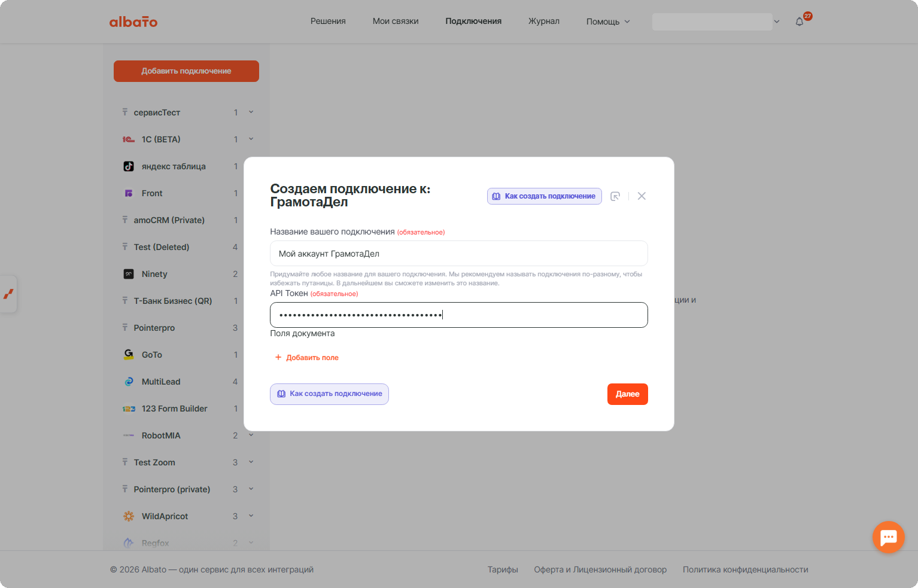This screenshot has width=918, height=588.
Task: Open Как создать подключение in dialog header
Action: [545, 196]
